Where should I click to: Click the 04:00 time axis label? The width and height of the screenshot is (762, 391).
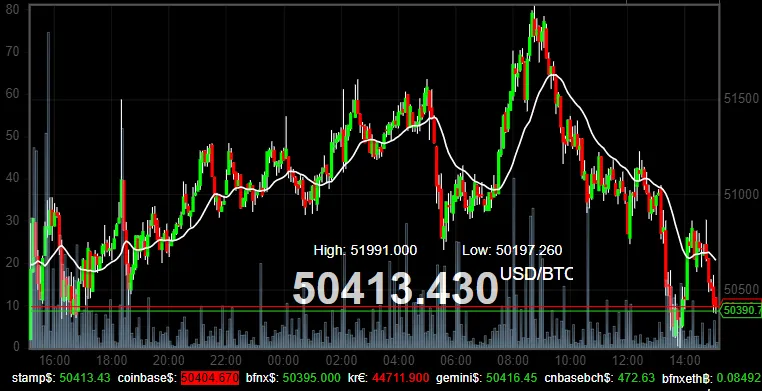[x=398, y=360]
